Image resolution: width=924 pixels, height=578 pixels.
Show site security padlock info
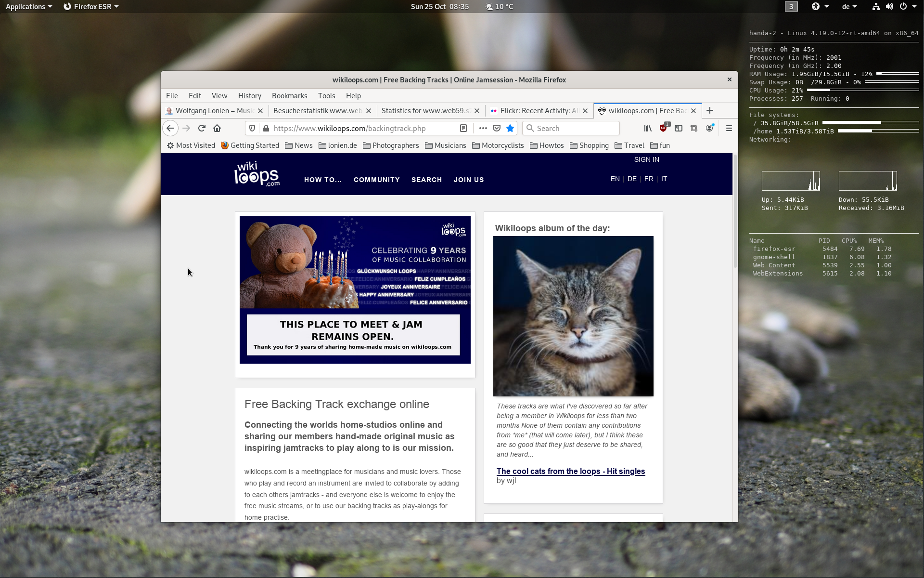266,128
